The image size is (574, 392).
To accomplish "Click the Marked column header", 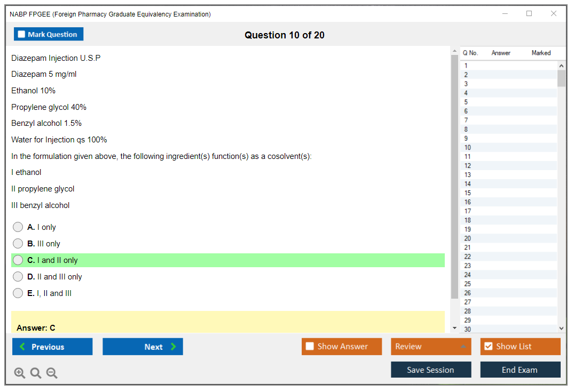I will [x=541, y=53].
